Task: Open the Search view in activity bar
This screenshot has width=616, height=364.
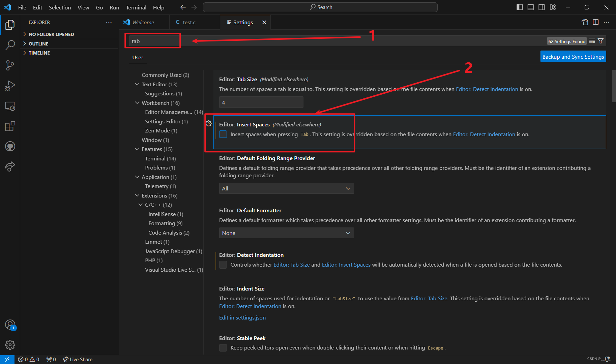Action: 10,45
